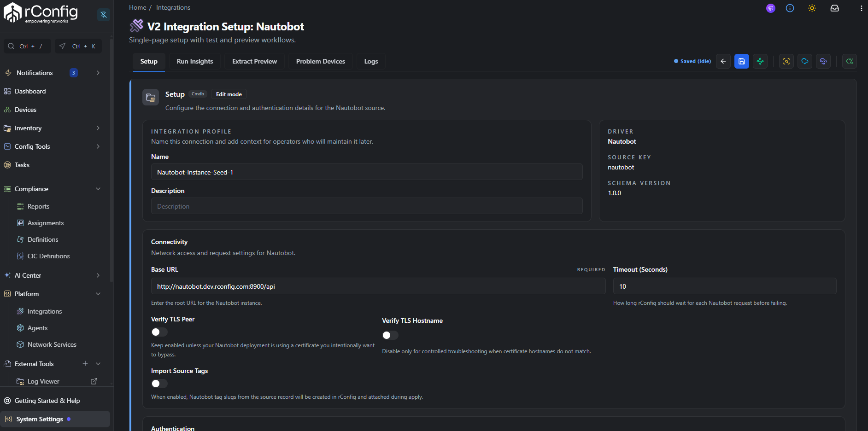Open the inbox tray icon
Viewport: 868px width, 431px height.
pyautogui.click(x=834, y=8)
